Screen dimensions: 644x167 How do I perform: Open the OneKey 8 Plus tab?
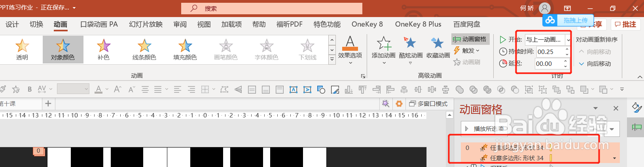418,25
